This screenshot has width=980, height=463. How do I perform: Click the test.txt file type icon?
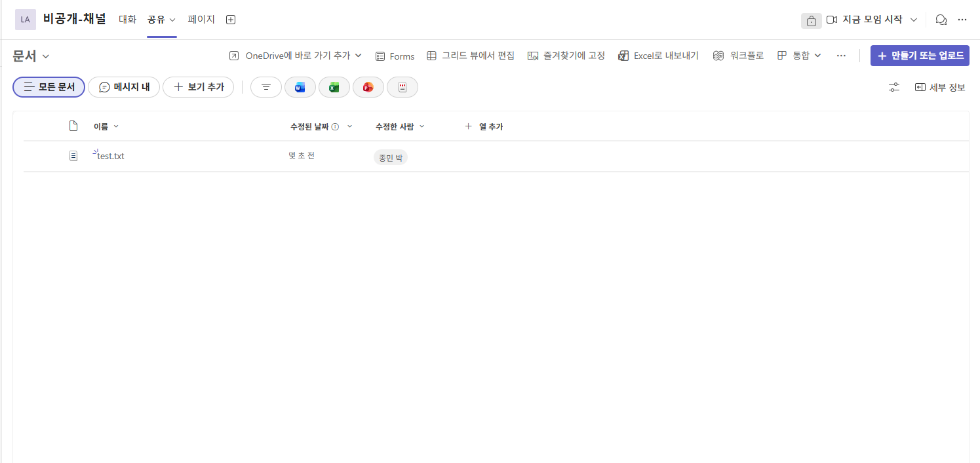tap(73, 156)
